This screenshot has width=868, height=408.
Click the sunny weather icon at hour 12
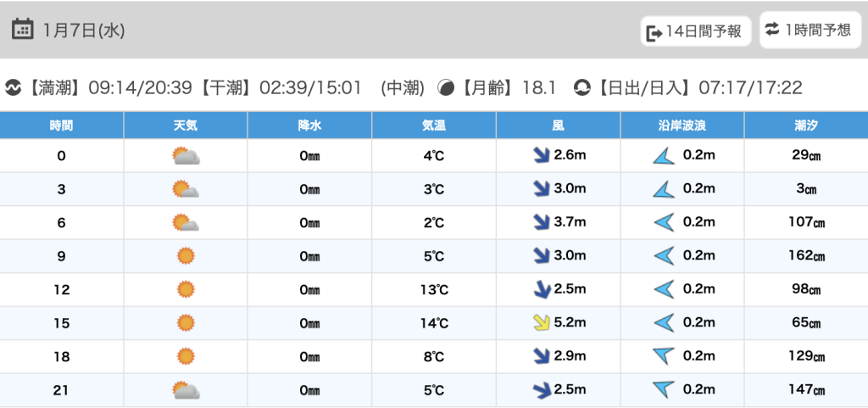point(186,289)
